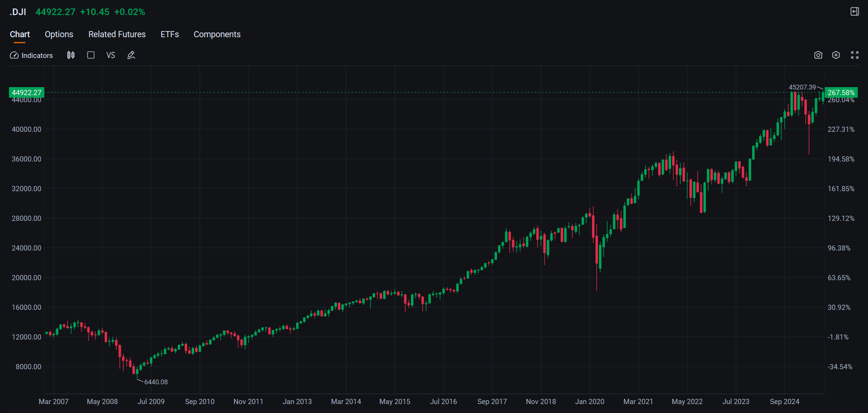This screenshot has height=413, width=868.
Task: Select the Chart tab
Action: [x=20, y=34]
